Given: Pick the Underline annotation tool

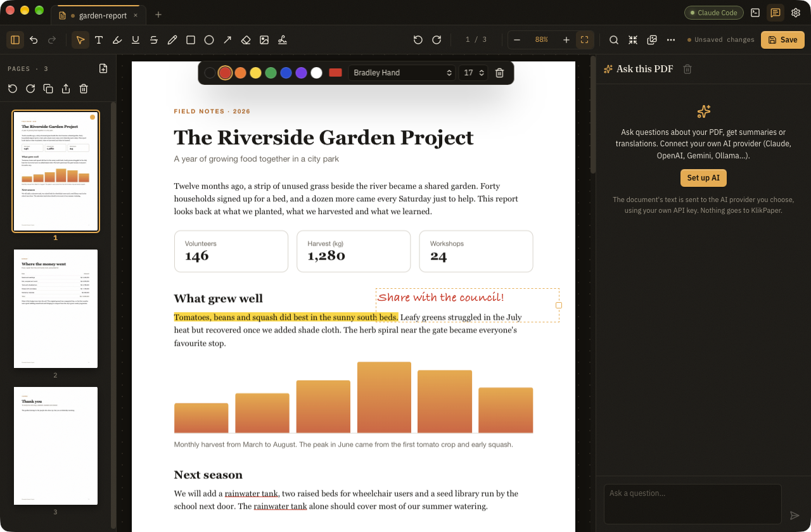Looking at the screenshot, I should [x=136, y=40].
